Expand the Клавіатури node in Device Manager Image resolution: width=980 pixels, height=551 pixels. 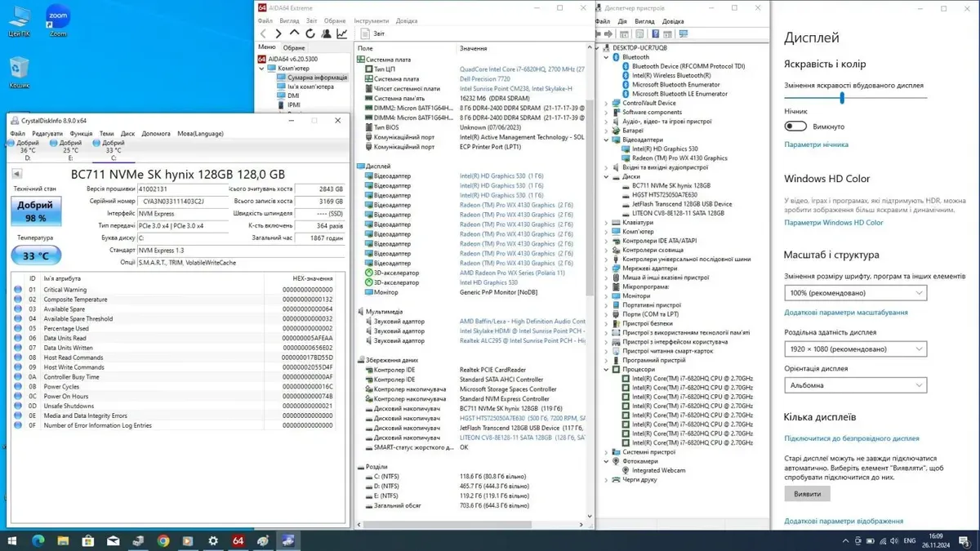coord(607,223)
